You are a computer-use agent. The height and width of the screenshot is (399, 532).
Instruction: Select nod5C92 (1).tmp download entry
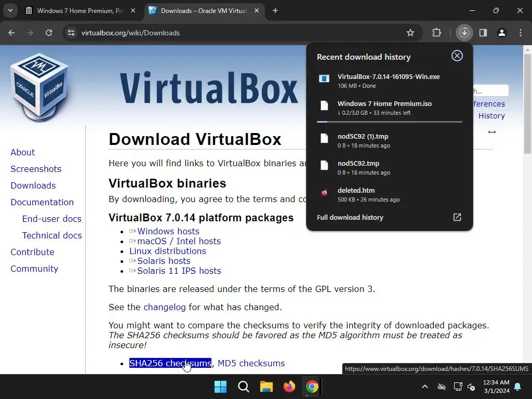point(390,140)
